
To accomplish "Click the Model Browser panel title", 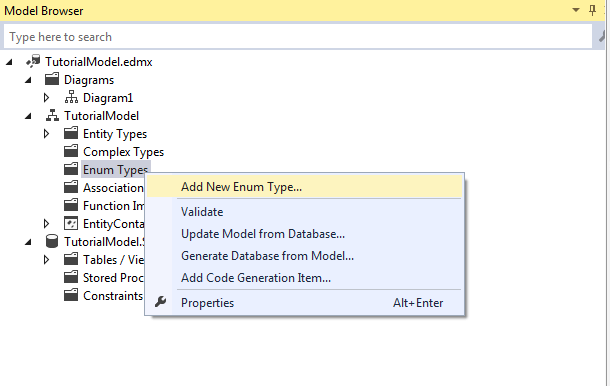I will click(x=44, y=11).
